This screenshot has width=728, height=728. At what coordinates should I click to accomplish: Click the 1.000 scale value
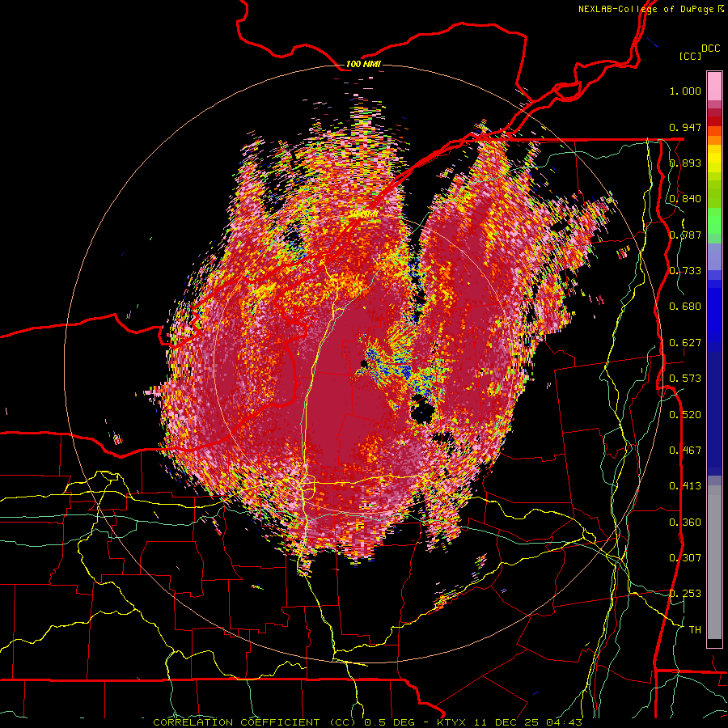pyautogui.click(x=685, y=91)
